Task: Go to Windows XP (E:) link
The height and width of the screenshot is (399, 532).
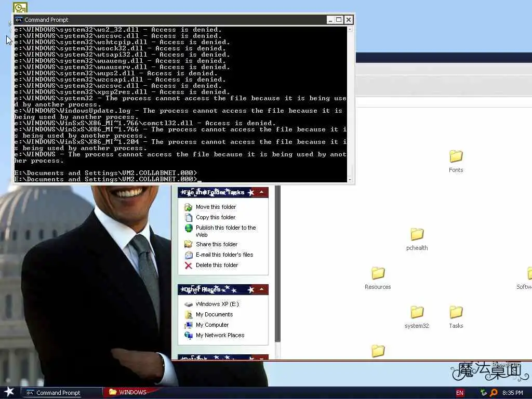Action: (x=217, y=304)
